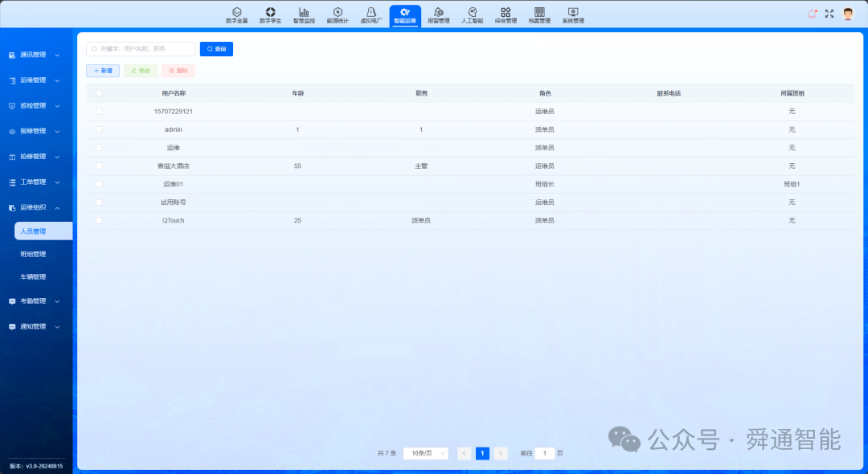Click the keyword search input field
The width and height of the screenshot is (868, 474).
141,49
